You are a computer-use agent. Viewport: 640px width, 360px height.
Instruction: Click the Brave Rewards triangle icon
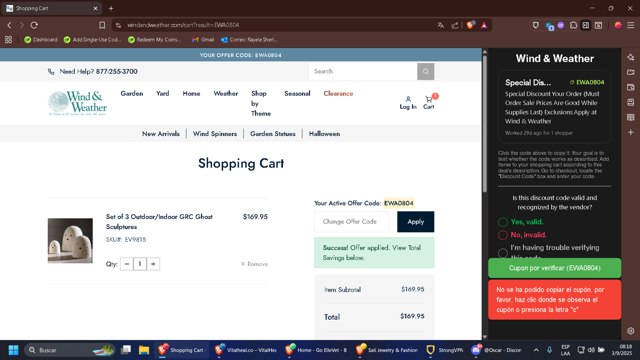coord(484,25)
